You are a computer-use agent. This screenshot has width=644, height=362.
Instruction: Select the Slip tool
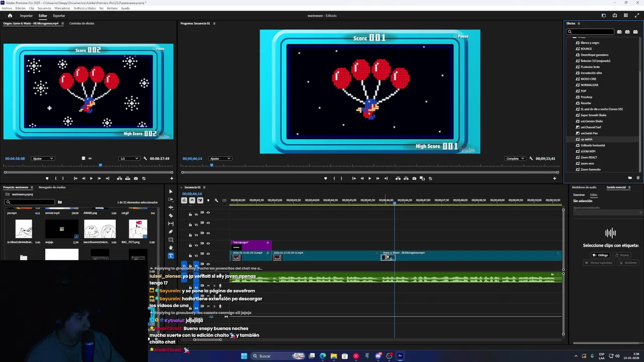(171, 224)
